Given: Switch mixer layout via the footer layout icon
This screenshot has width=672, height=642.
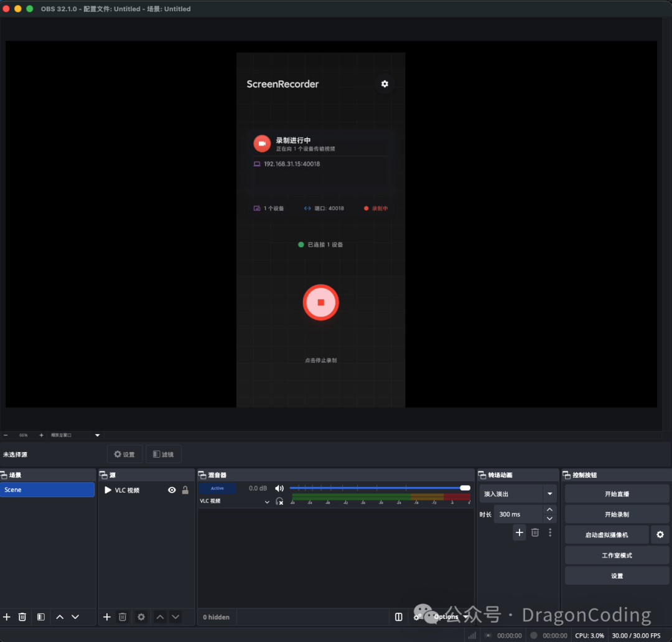Looking at the screenshot, I should (399, 617).
